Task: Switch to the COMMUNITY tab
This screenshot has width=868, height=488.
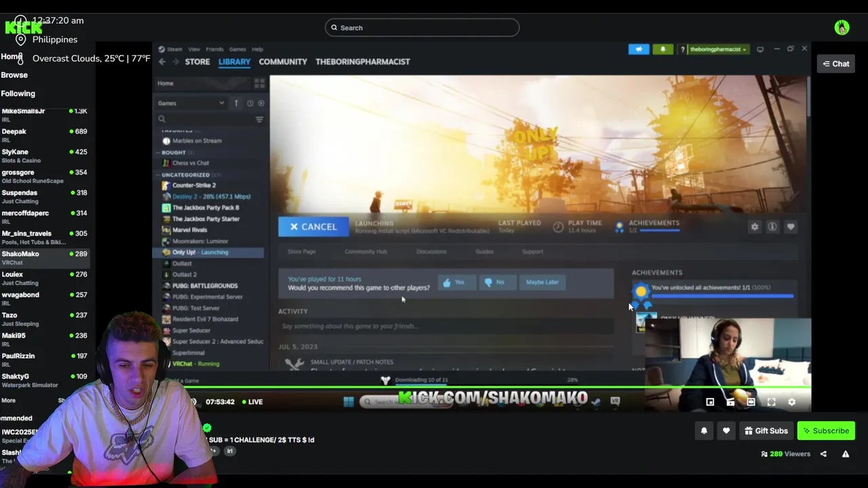Action: [x=283, y=62]
